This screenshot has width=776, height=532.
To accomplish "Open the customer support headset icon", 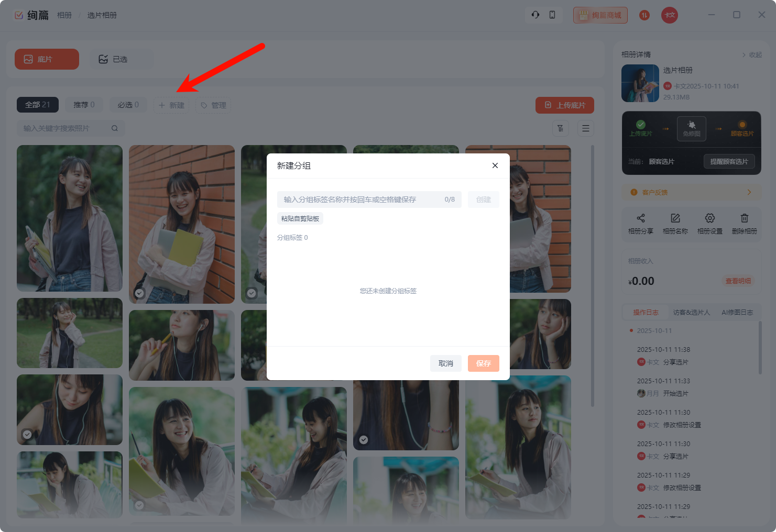I will click(x=535, y=15).
